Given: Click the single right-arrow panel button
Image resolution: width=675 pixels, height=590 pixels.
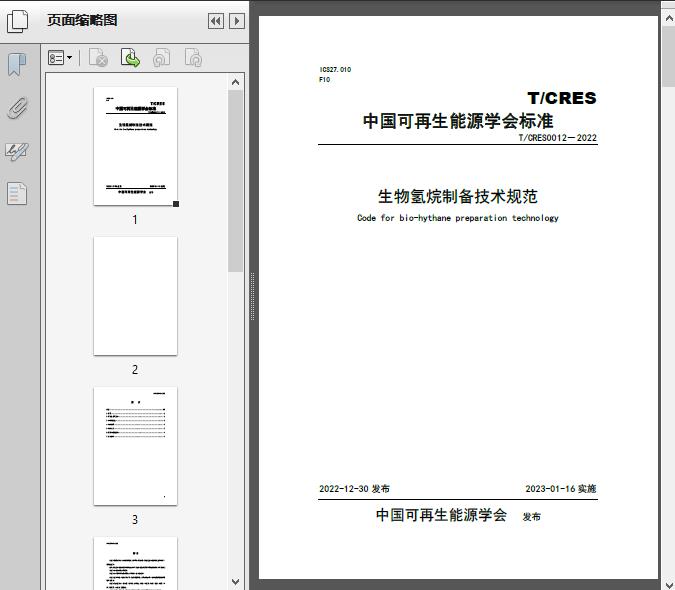Looking at the screenshot, I should tap(237, 21).
